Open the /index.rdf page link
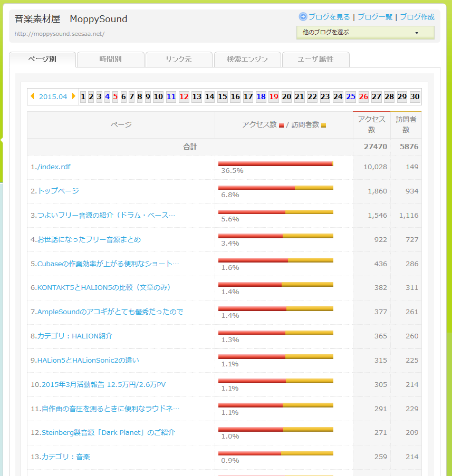Viewport: 452px width, 476px height. pyautogui.click(x=51, y=167)
